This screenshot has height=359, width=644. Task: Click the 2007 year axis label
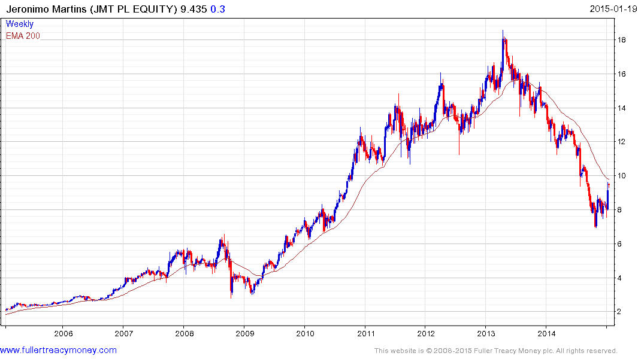123,333
